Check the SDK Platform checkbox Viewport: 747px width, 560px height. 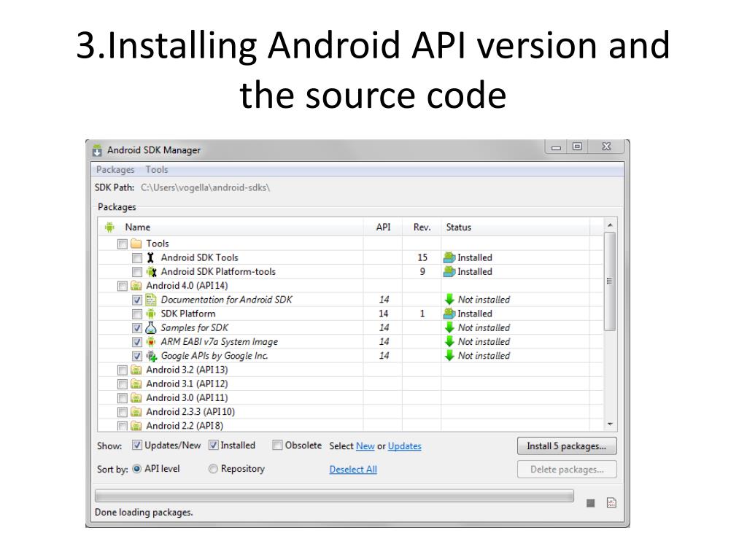point(137,314)
